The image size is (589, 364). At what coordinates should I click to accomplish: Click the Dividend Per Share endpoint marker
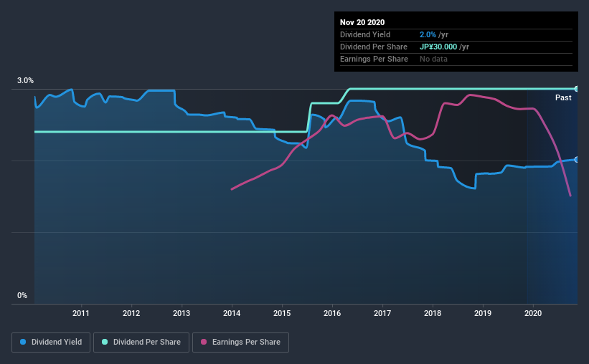pyautogui.click(x=576, y=89)
